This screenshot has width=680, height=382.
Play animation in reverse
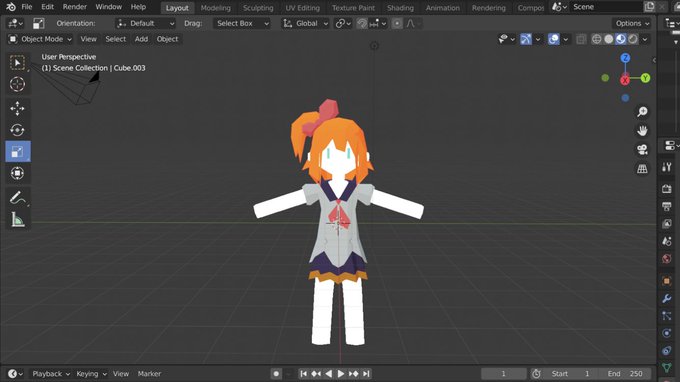329,374
